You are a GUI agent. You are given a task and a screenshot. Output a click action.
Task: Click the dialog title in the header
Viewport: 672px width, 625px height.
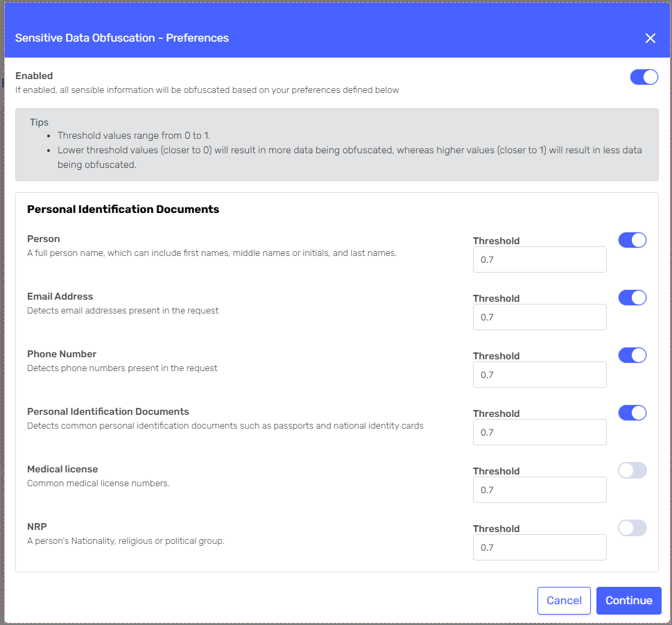(x=122, y=38)
